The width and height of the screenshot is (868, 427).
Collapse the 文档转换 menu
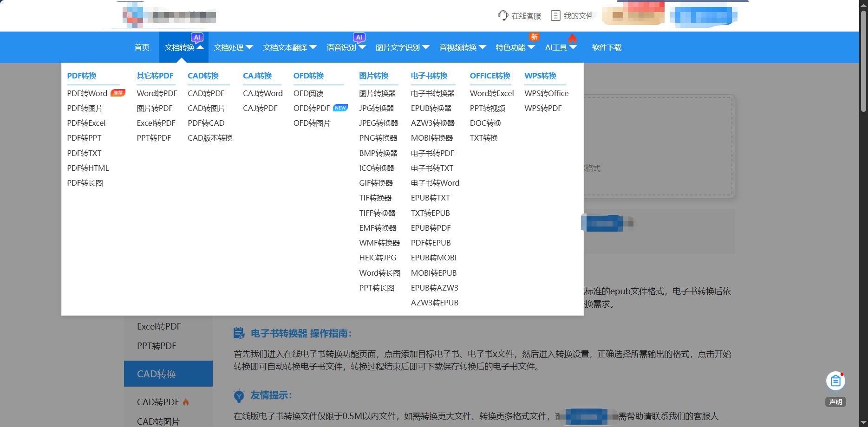click(x=184, y=47)
